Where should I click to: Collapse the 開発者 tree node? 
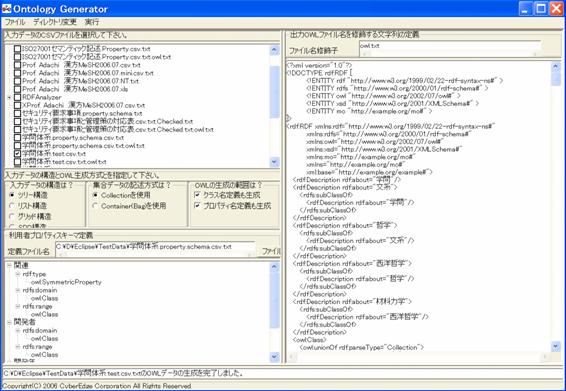point(9,322)
